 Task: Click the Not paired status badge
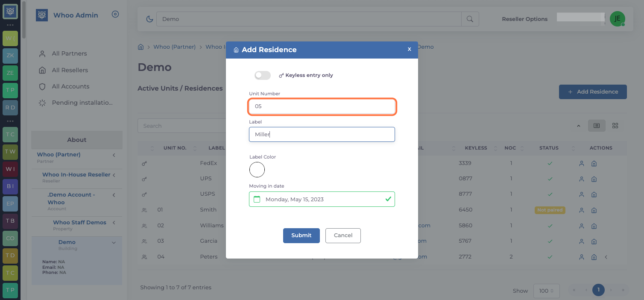(550, 210)
